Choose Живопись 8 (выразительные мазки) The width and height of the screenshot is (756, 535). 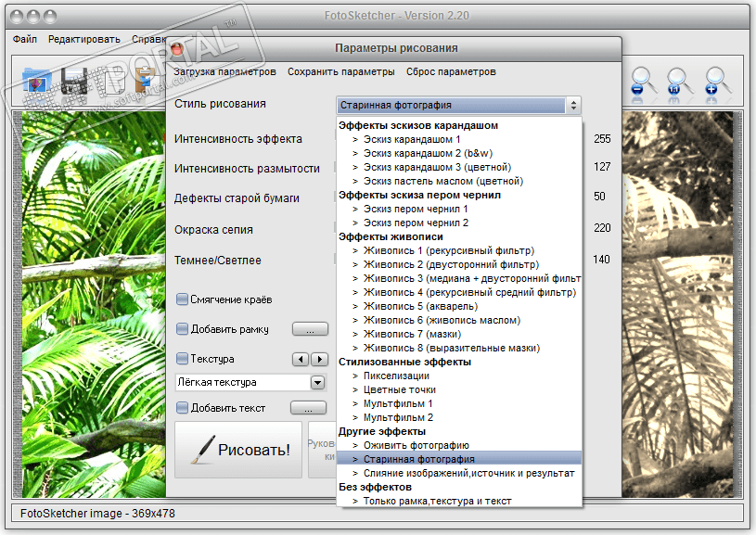(x=459, y=348)
